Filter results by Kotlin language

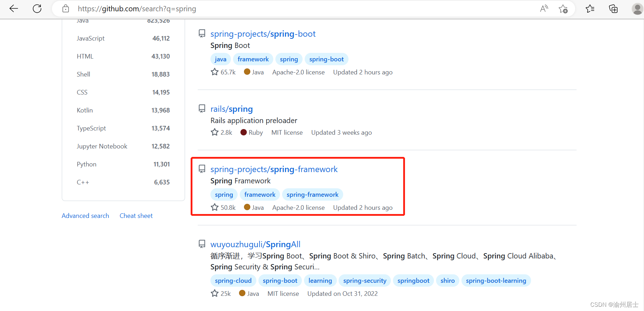pyautogui.click(x=123, y=110)
